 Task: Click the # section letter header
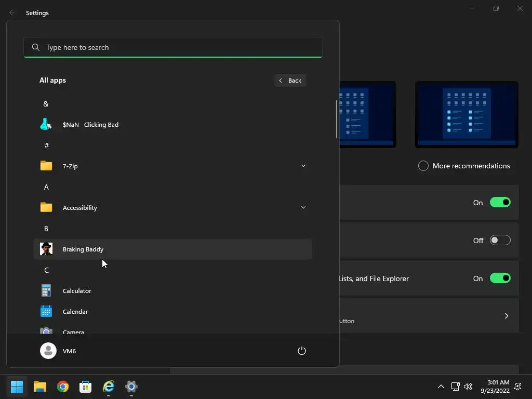click(46, 145)
